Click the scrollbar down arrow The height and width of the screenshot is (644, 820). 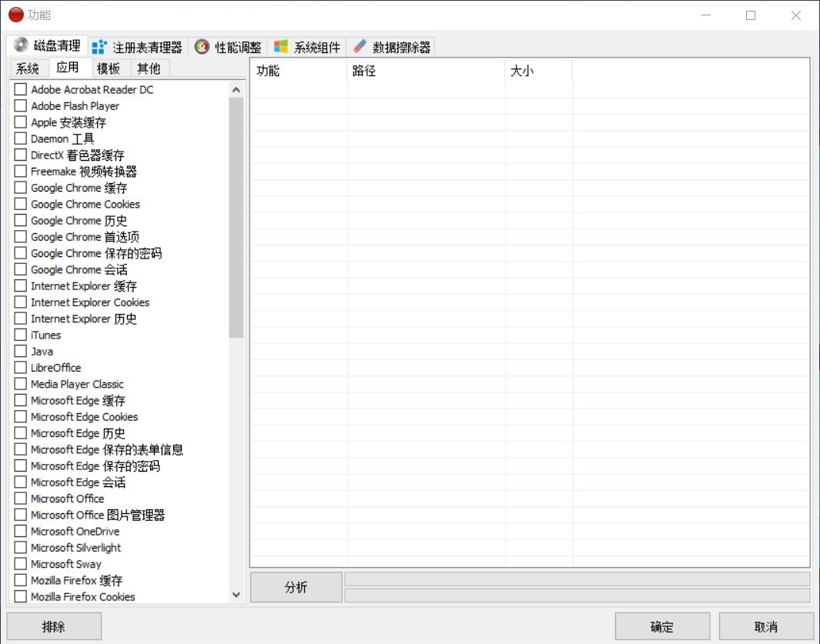(x=236, y=595)
